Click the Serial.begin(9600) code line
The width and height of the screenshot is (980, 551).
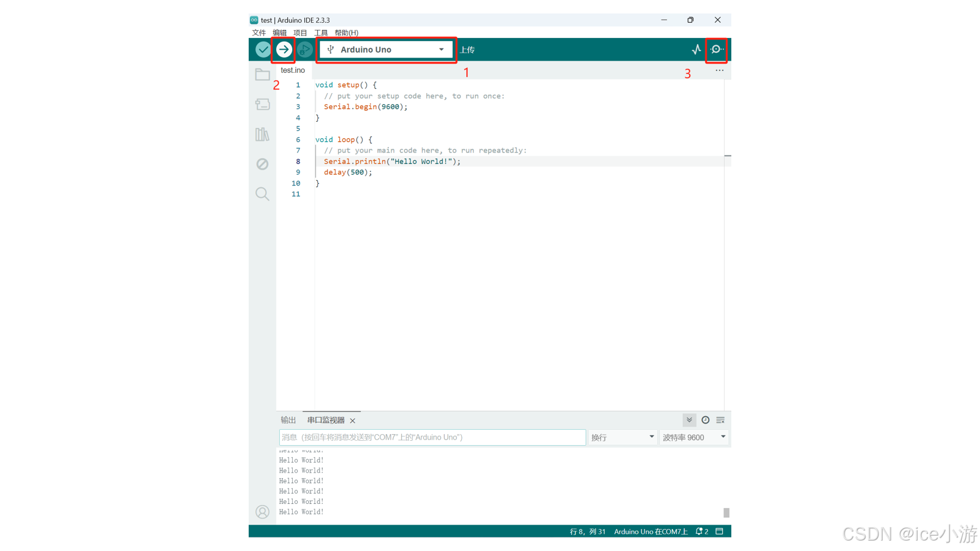[x=366, y=107]
